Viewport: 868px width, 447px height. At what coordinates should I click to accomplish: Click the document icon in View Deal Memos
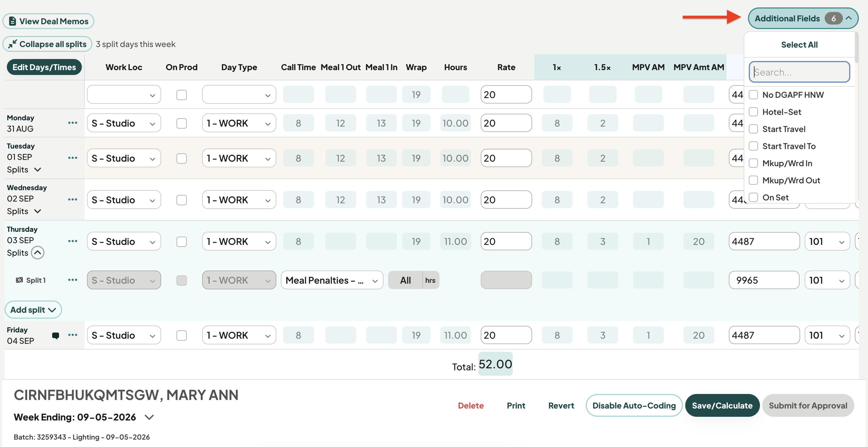13,21
